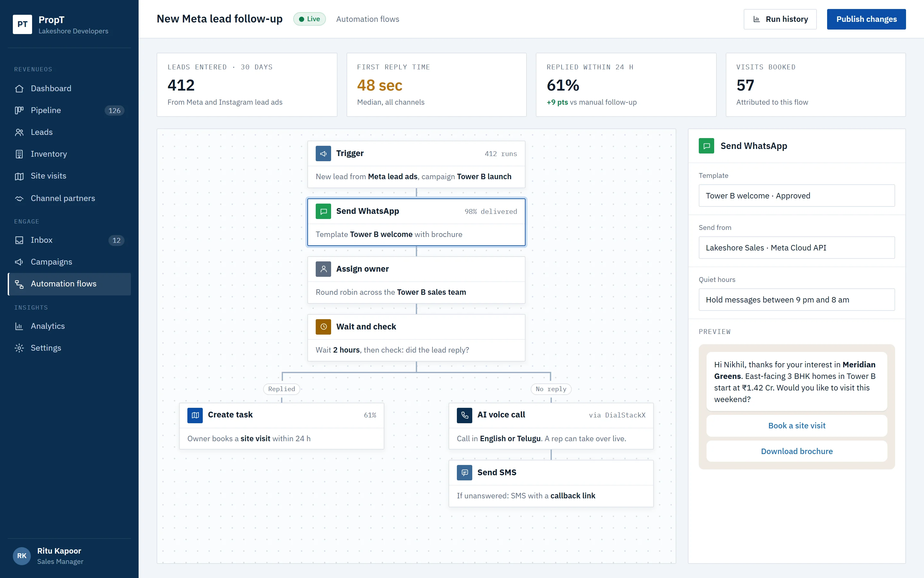Click Download brochure preview button

pyautogui.click(x=797, y=451)
